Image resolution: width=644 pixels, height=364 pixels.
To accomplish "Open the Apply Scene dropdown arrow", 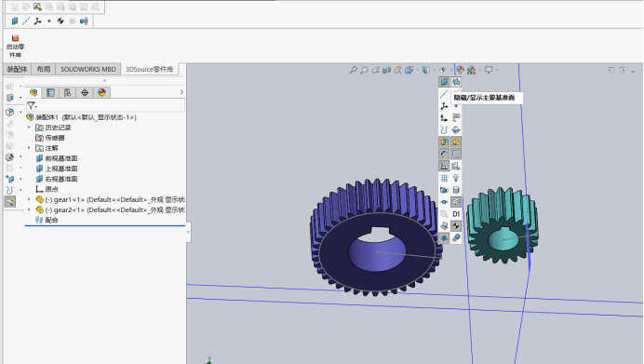I will click(x=479, y=70).
